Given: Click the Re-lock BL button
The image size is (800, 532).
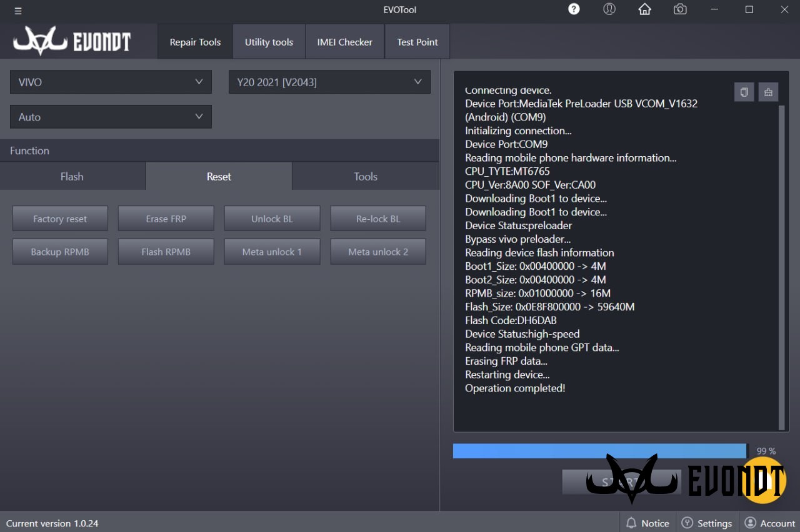Looking at the screenshot, I should click(x=378, y=219).
